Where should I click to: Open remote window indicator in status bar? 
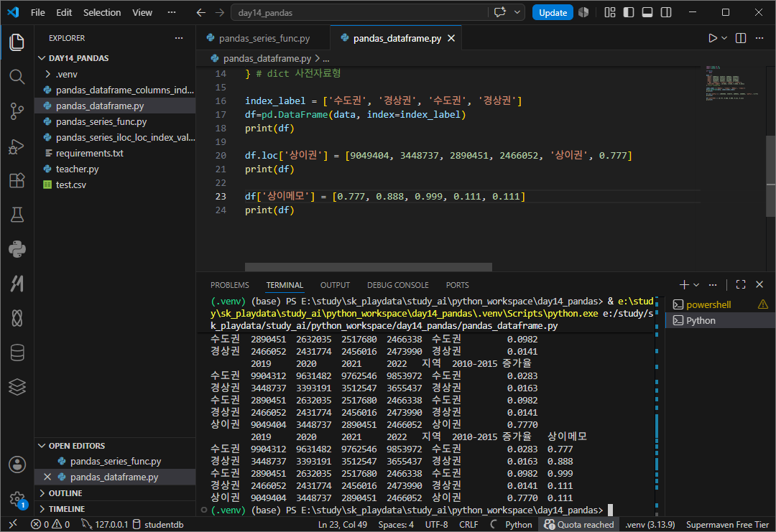pyautogui.click(x=14, y=524)
